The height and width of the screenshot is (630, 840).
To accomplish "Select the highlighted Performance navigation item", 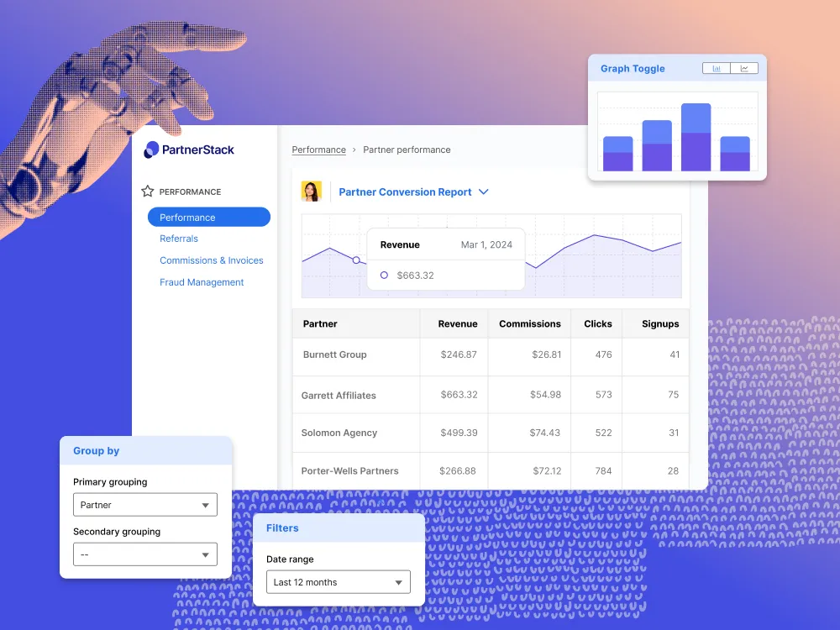I will (x=208, y=217).
